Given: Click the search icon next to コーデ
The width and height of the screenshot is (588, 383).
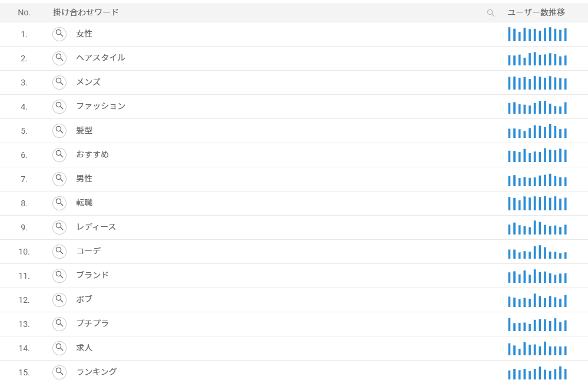Looking at the screenshot, I should [x=59, y=251].
